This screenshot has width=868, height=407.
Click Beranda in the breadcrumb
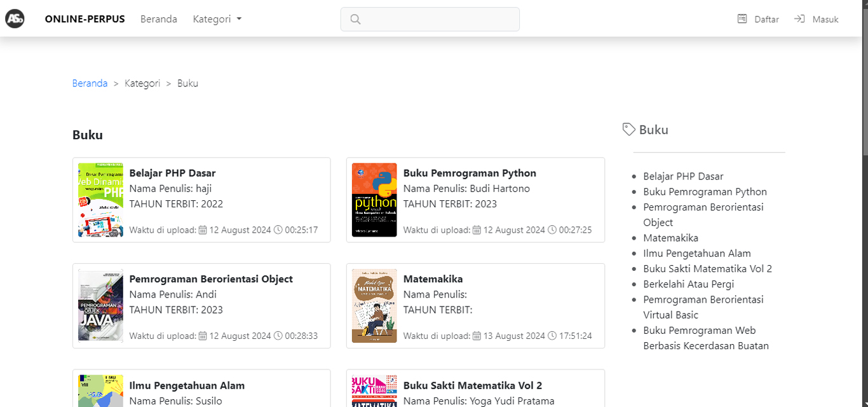pos(90,83)
